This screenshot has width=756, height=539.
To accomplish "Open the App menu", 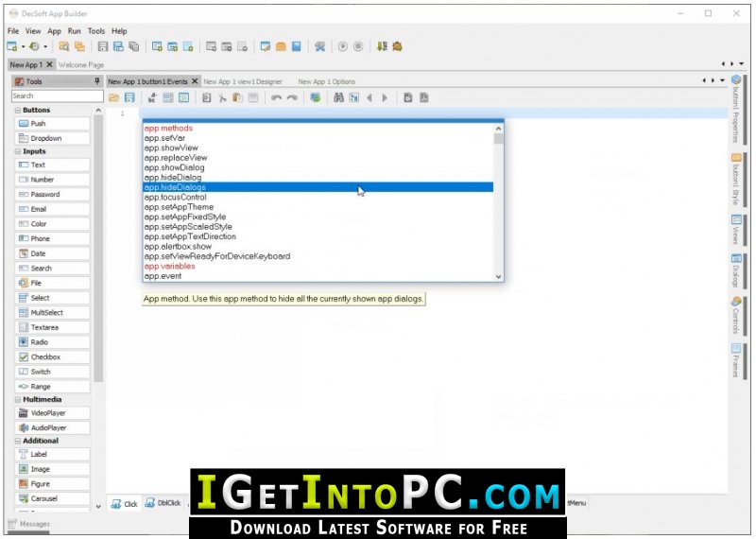I will pos(54,31).
